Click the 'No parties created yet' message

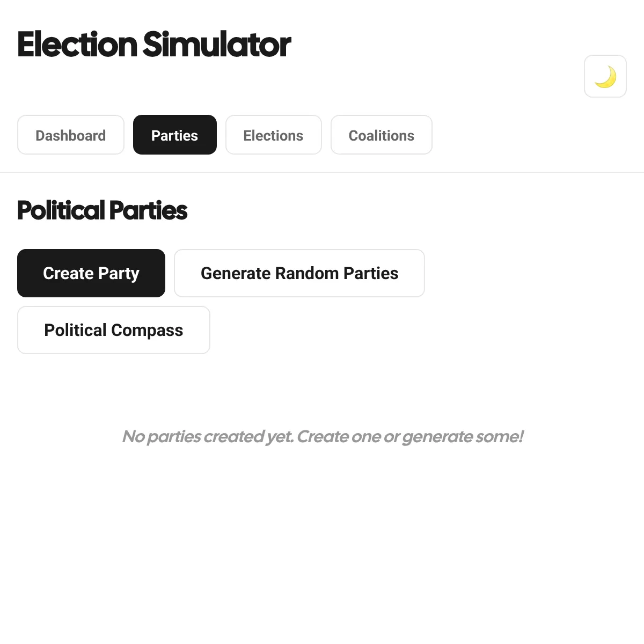[322, 436]
